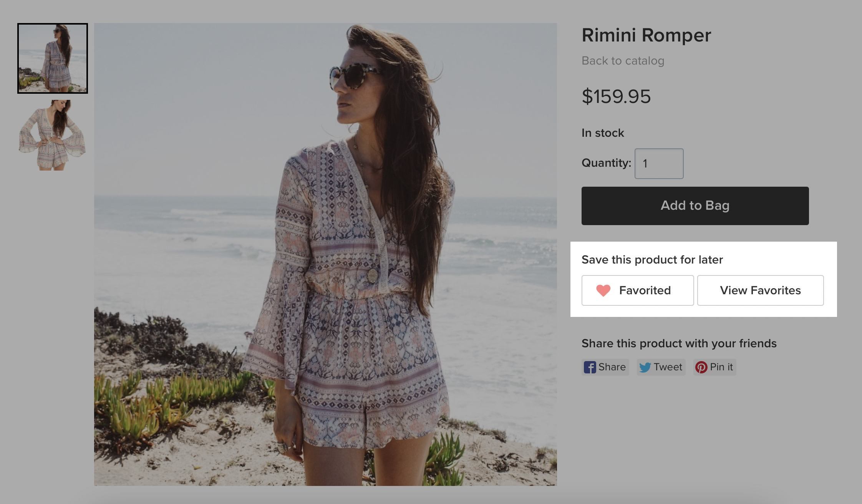
Task: Click the In stock status text
Action: click(603, 133)
